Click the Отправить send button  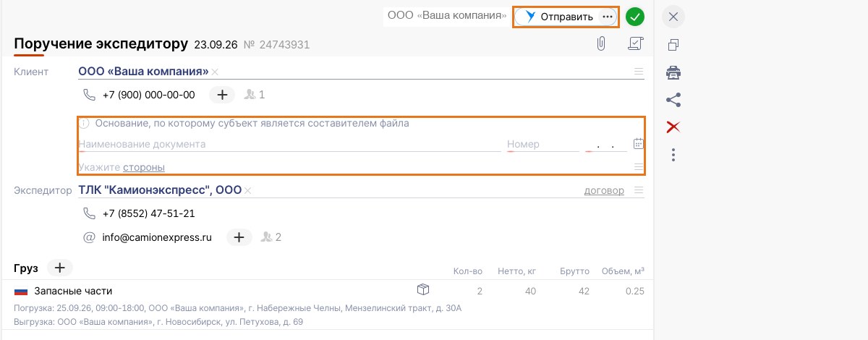click(558, 17)
